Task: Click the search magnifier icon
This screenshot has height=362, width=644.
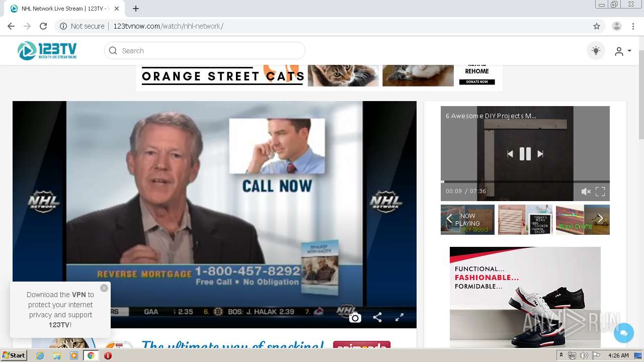Action: click(x=113, y=51)
